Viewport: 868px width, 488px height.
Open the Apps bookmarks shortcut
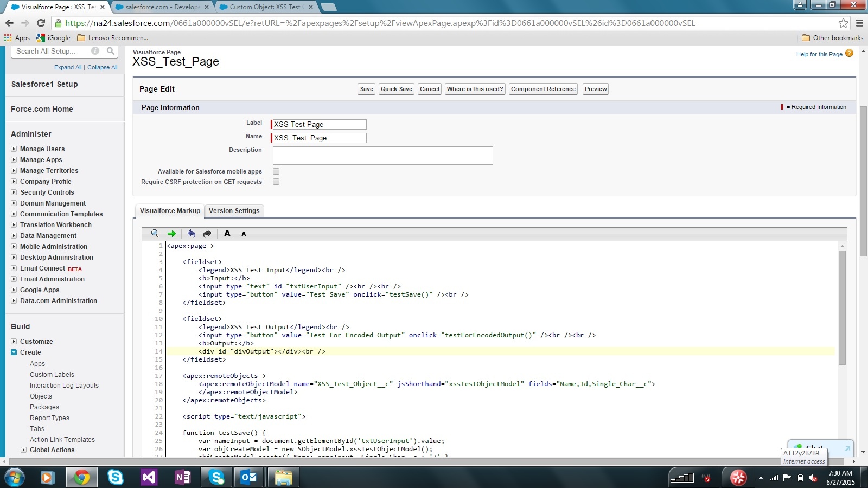17,38
